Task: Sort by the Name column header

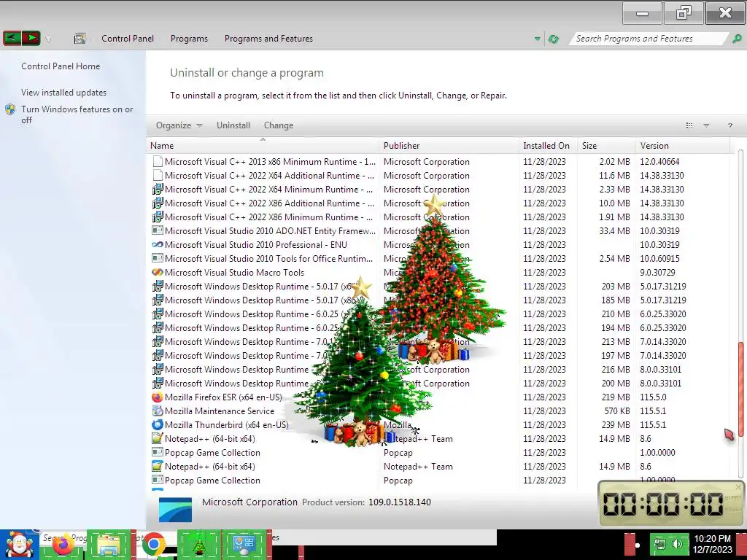Action: [x=263, y=146]
